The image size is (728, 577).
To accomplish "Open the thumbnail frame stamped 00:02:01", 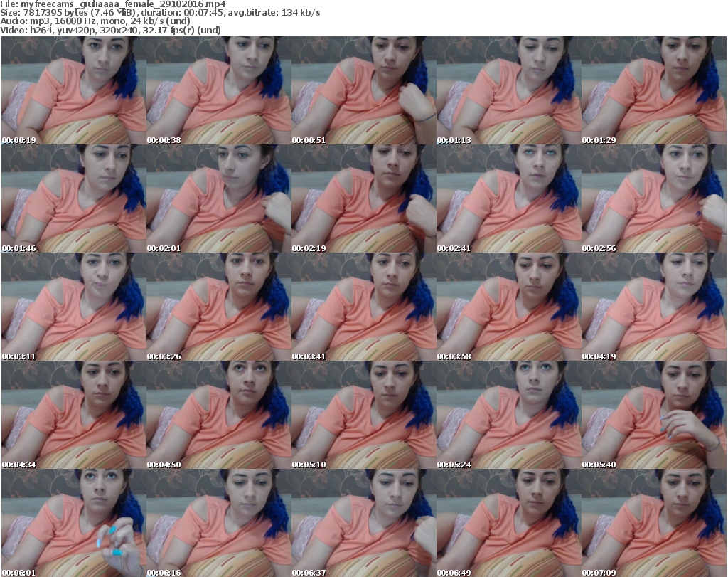I will 219,198.
